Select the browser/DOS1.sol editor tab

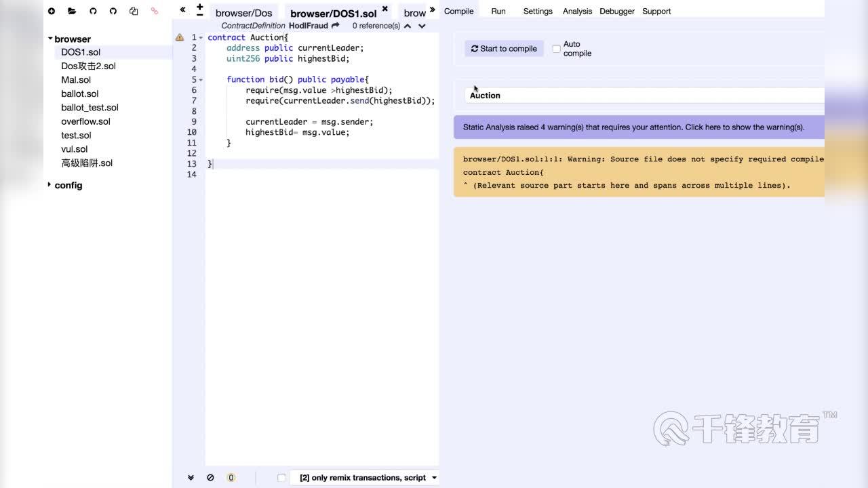[x=334, y=14]
